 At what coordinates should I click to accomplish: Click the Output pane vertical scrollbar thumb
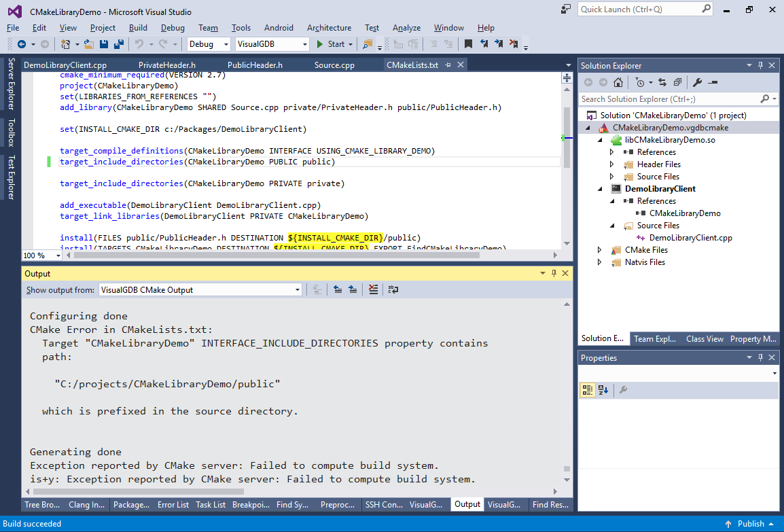[567, 469]
